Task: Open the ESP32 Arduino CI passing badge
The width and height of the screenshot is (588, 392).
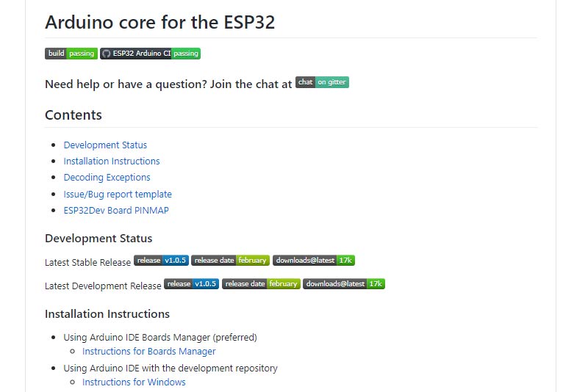Action: point(151,54)
